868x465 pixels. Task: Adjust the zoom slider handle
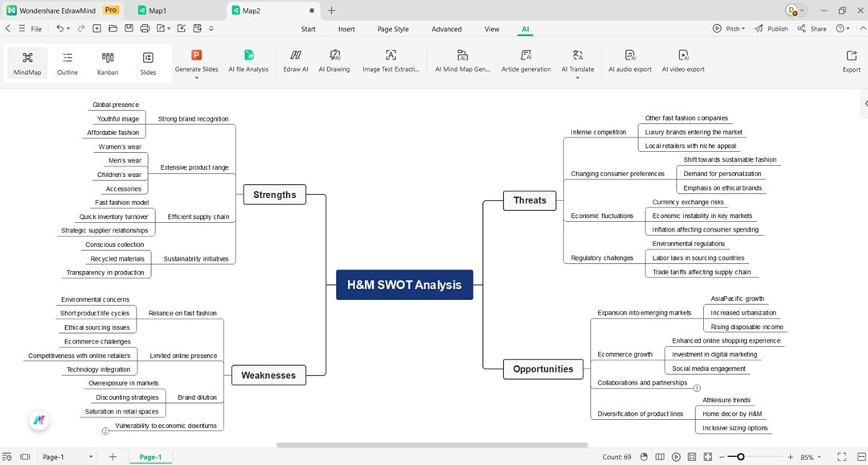coord(741,457)
